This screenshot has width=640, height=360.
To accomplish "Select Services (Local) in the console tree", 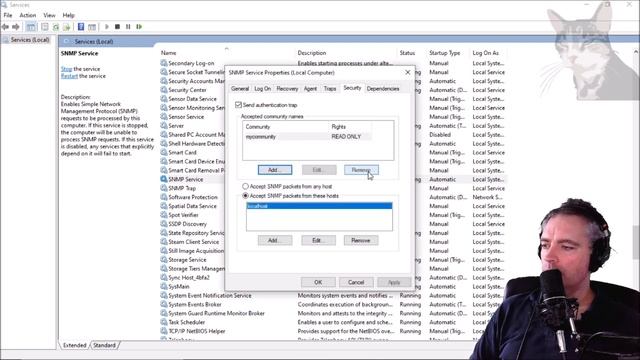I will pyautogui.click(x=30, y=40).
